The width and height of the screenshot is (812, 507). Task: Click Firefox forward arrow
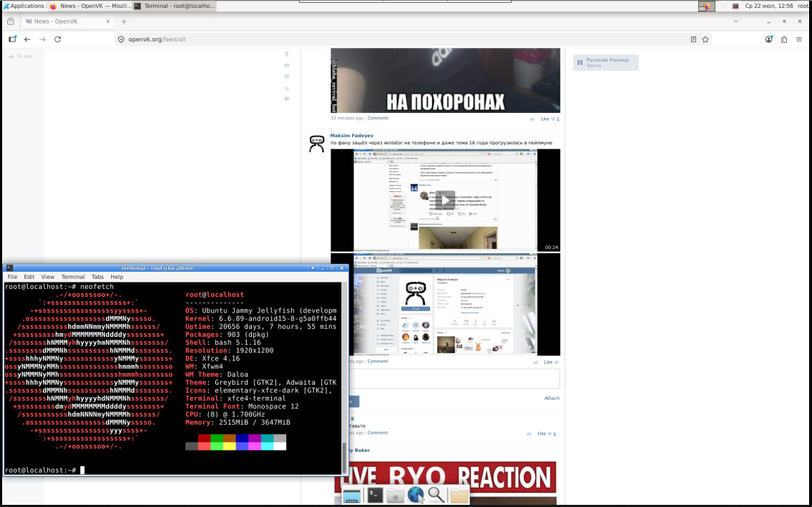click(x=42, y=39)
